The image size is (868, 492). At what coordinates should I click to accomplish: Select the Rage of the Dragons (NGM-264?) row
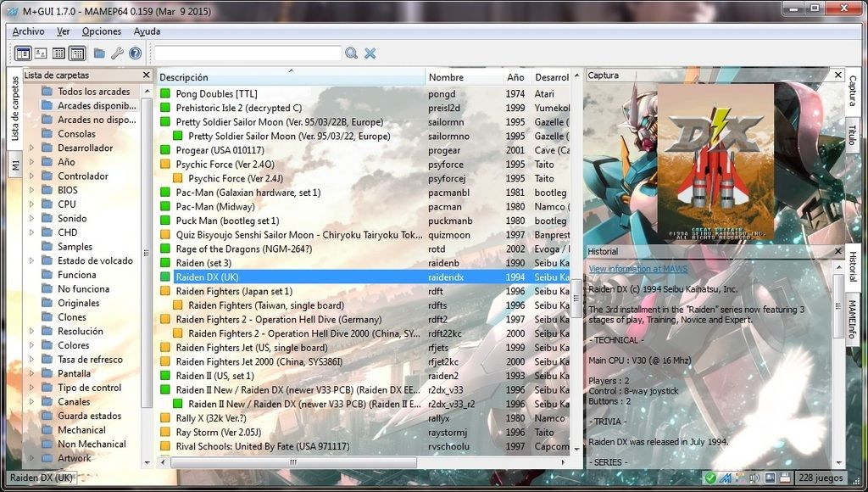click(364, 249)
